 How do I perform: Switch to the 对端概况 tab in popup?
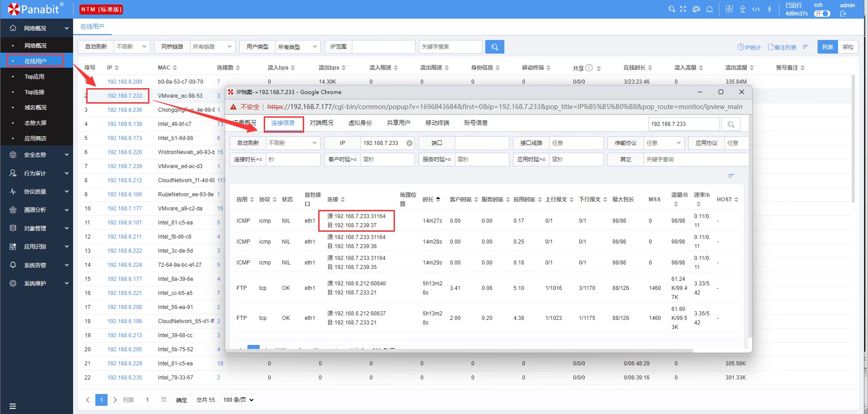[321, 123]
